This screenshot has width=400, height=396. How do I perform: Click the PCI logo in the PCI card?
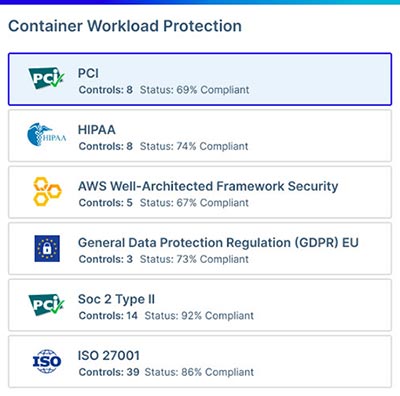pos(46,79)
